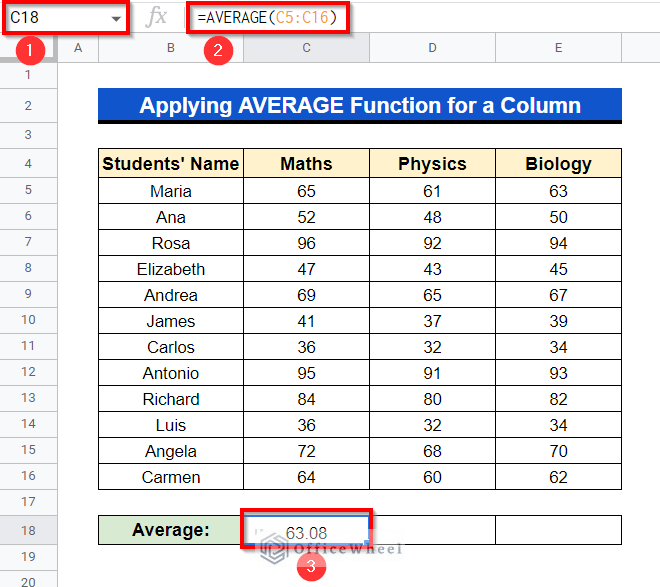660x587 pixels.
Task: Click the Physics column heading cell
Action: point(432,164)
